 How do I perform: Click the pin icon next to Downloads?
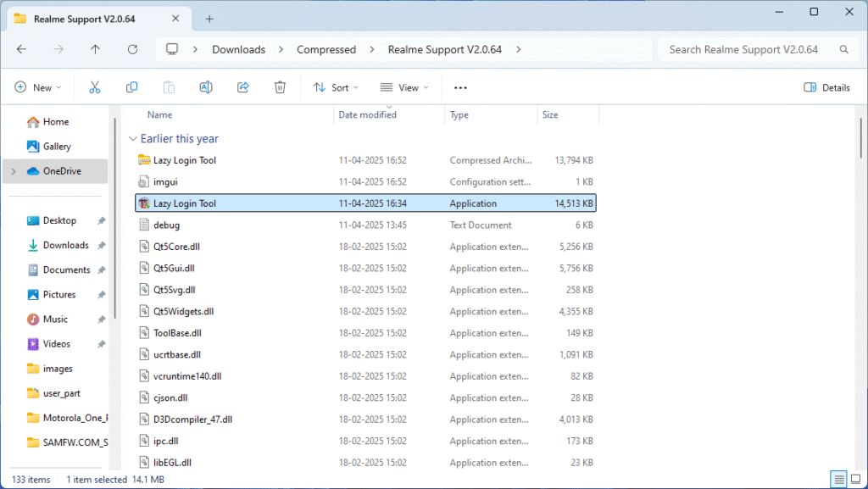(102, 245)
